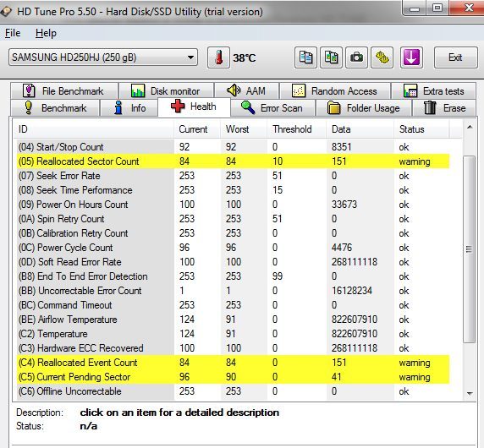
Task: Select the (08) Seek Time Performance row
Action: pyautogui.click(x=234, y=190)
